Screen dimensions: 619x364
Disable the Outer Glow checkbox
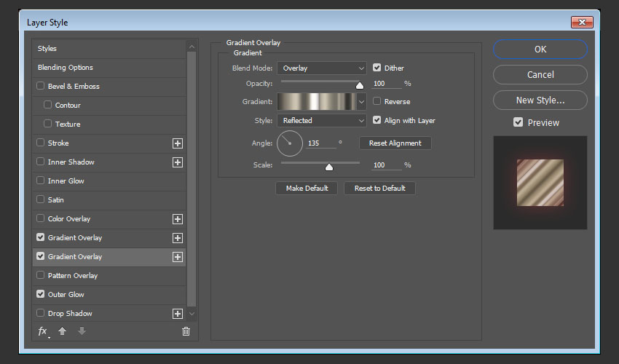point(40,294)
